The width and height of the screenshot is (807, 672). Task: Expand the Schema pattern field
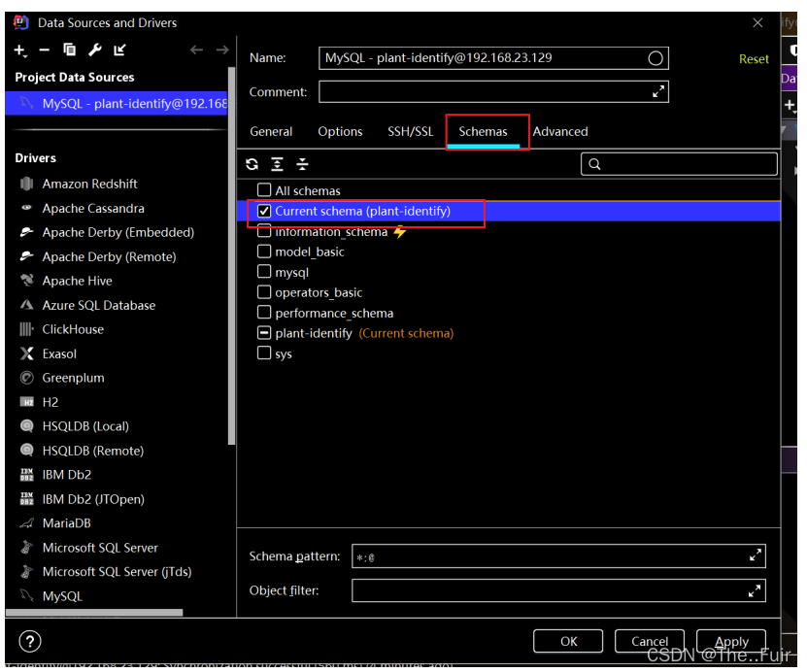pyautogui.click(x=755, y=555)
